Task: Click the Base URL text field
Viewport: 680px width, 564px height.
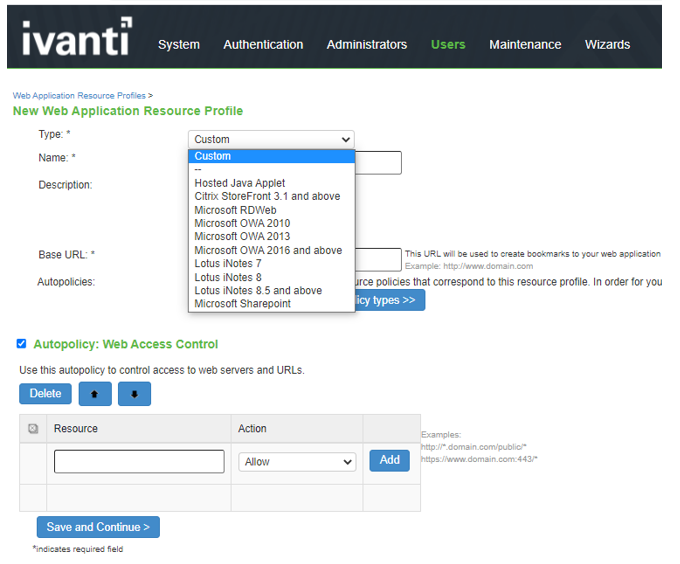Action: pos(378,260)
